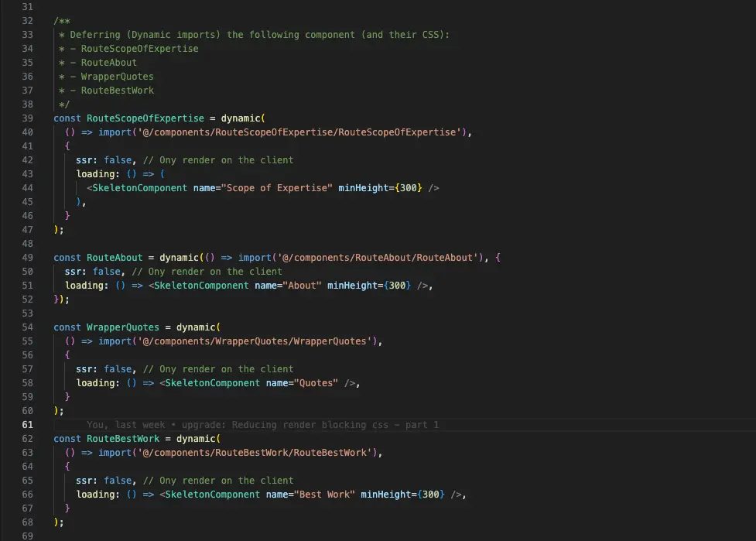Click line number 49 in the gutter
This screenshot has width=756, height=541.
pyautogui.click(x=28, y=258)
